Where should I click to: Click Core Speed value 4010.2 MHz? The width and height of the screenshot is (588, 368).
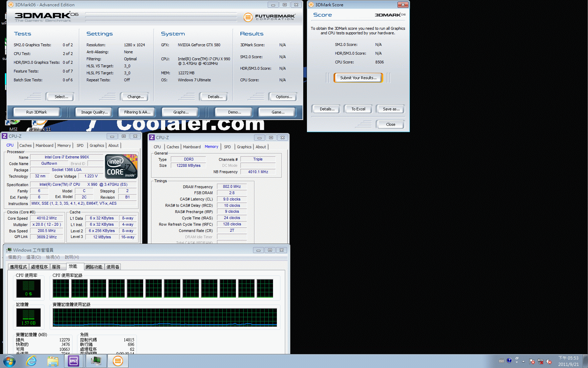(x=47, y=218)
